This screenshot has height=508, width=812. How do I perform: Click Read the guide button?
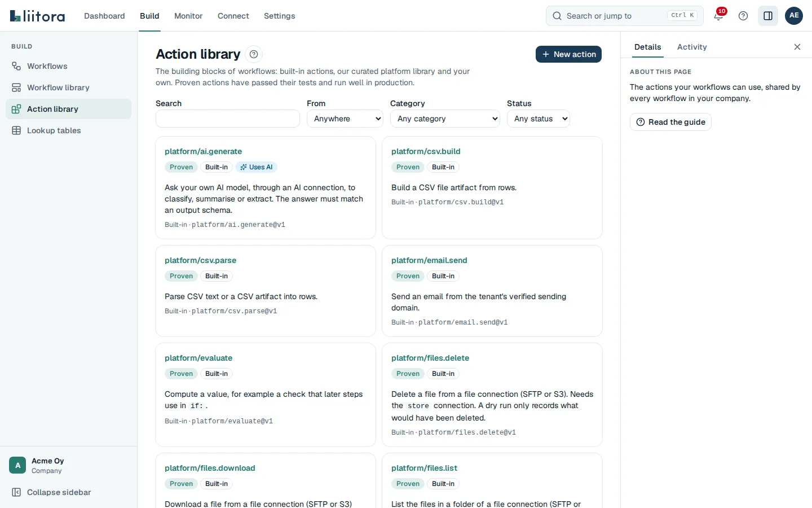670,122
